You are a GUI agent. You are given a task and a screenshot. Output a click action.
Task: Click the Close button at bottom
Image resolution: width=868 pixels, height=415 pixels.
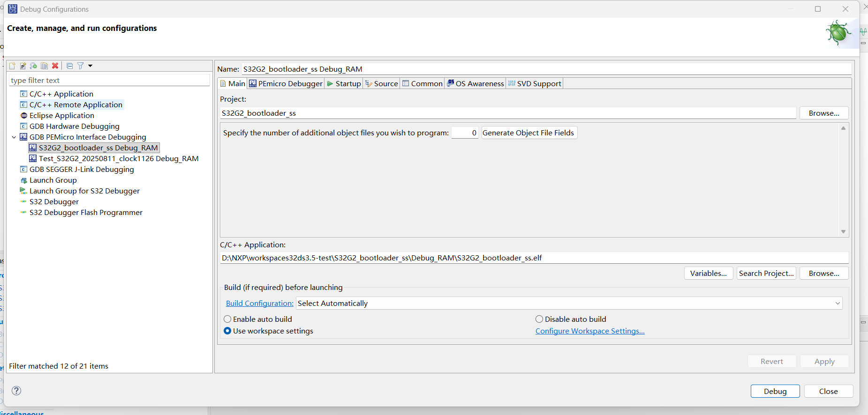point(829,392)
